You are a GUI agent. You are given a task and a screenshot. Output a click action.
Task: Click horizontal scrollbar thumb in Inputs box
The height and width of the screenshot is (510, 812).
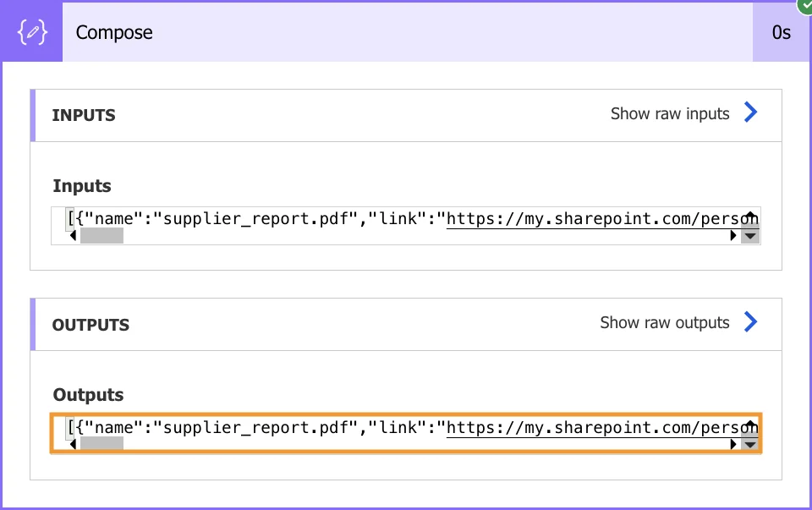coord(101,236)
